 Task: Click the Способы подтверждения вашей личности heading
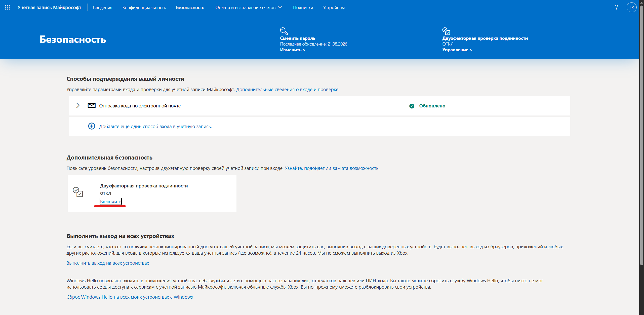(125, 79)
